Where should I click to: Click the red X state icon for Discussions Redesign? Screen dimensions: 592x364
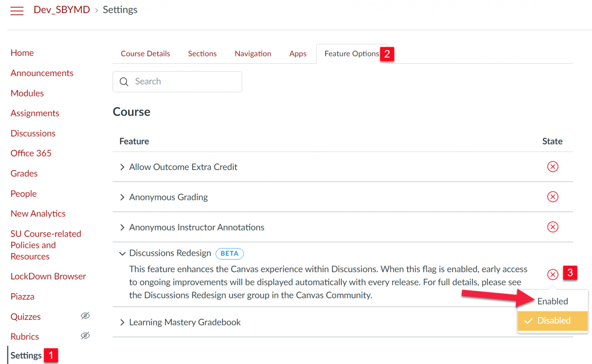click(553, 274)
